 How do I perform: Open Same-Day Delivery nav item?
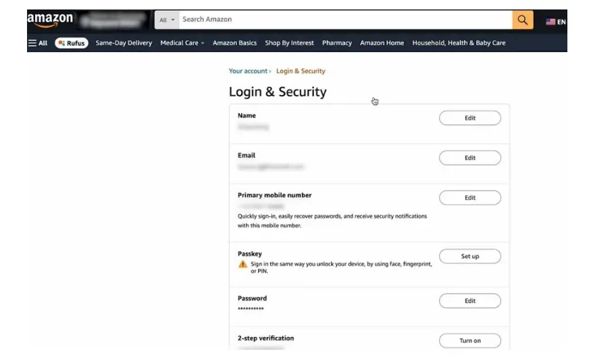coord(124,43)
